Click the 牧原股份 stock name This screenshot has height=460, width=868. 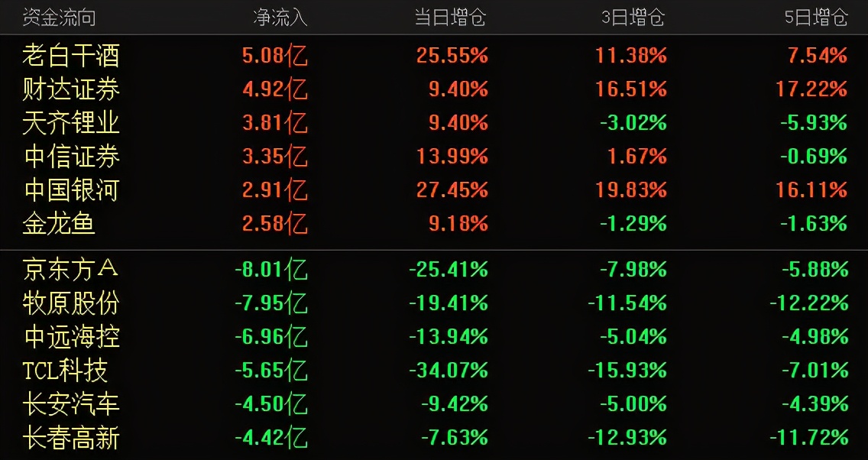coord(71,303)
